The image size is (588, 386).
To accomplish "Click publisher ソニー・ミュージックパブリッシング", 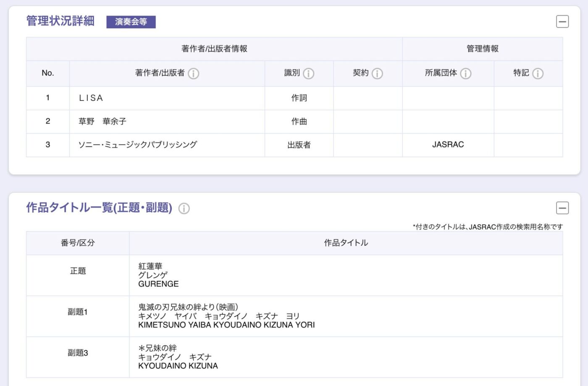I will coord(138,145).
